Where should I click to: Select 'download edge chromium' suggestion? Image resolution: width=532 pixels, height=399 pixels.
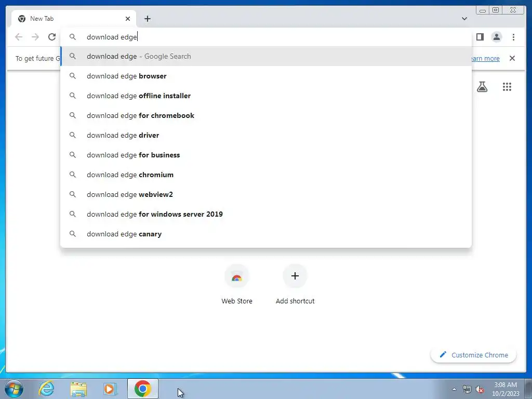(x=266, y=175)
